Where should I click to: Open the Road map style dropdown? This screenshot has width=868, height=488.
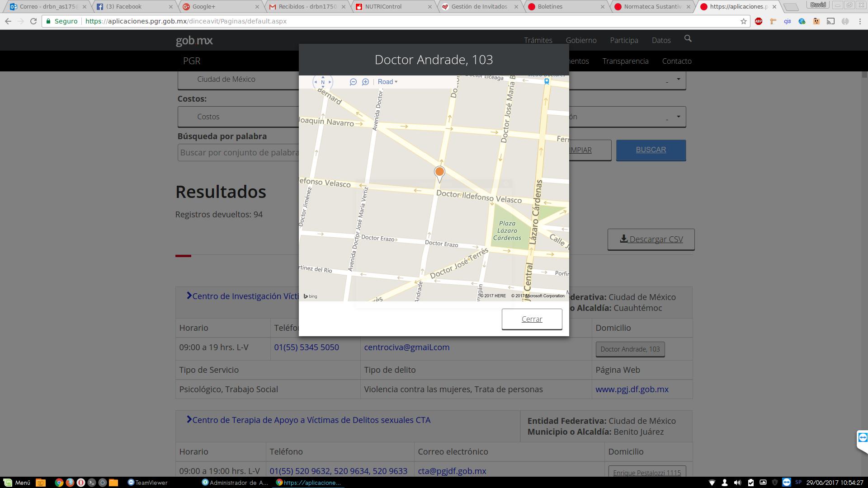(x=387, y=82)
